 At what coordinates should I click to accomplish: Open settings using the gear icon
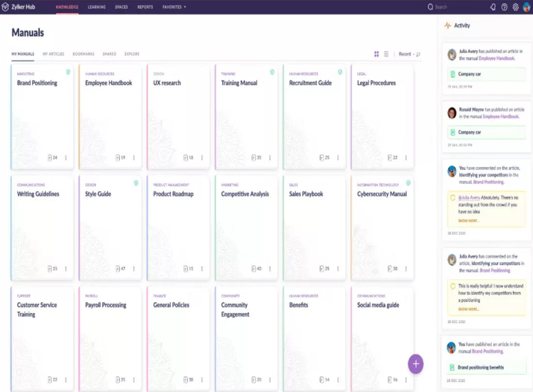pyautogui.click(x=515, y=7)
